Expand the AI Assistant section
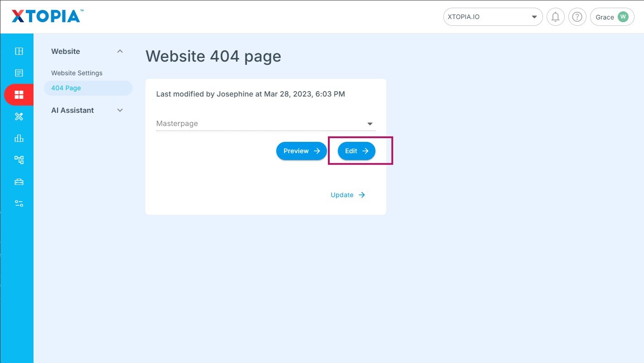The height and width of the screenshot is (363, 644). 120,110
